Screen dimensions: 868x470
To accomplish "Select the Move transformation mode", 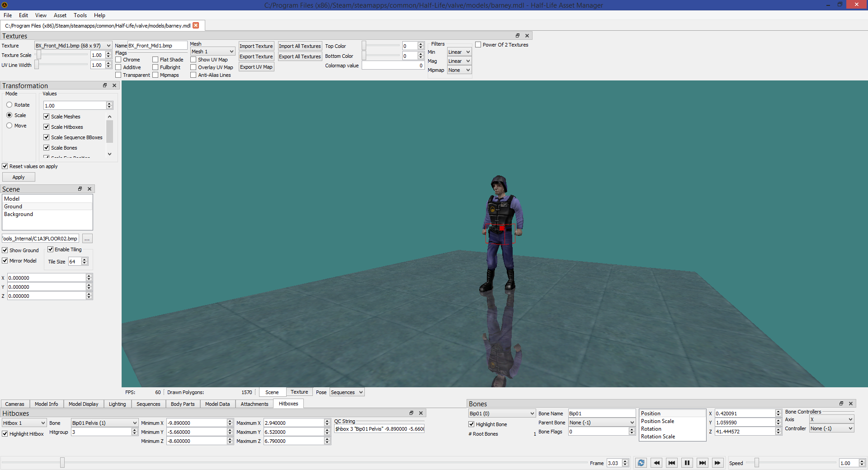I will click(x=9, y=126).
